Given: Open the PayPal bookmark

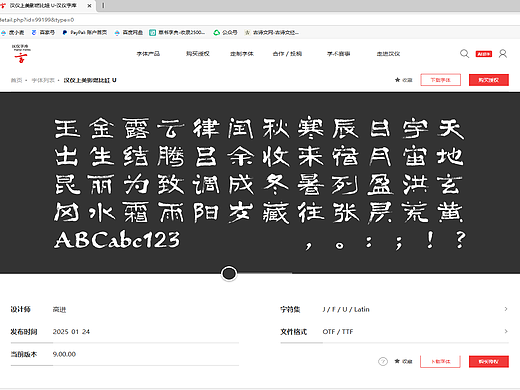Looking at the screenshot, I should click(85, 32).
